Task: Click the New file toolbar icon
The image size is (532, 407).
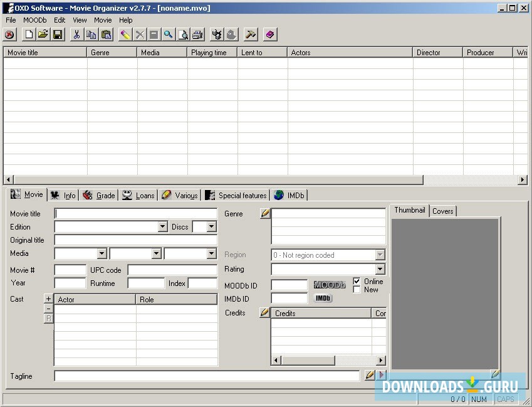Action: click(x=29, y=34)
